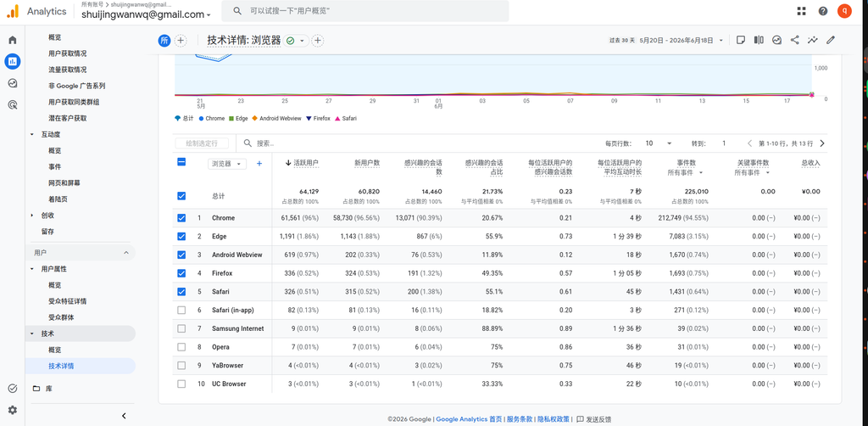The width and height of the screenshot is (868, 426).
Task: Toggle the 总计 row checkbox
Action: coord(181,196)
